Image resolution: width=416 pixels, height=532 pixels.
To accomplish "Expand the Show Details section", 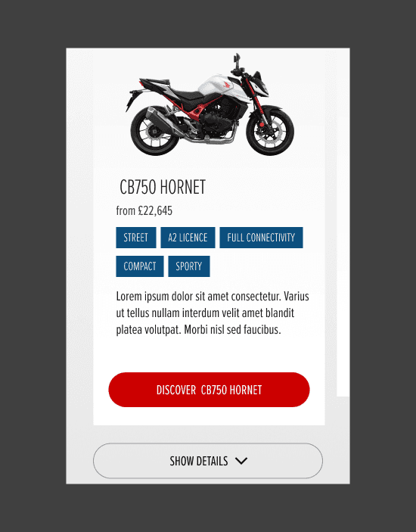I will coord(208,461).
